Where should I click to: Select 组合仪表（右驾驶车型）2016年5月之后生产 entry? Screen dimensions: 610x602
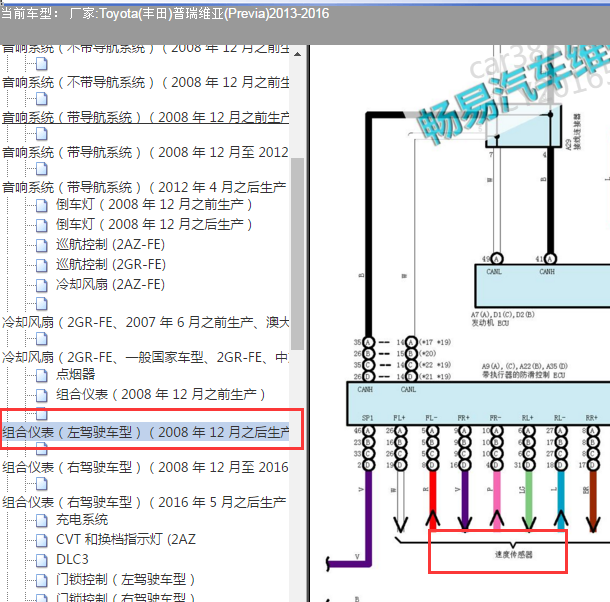click(144, 502)
